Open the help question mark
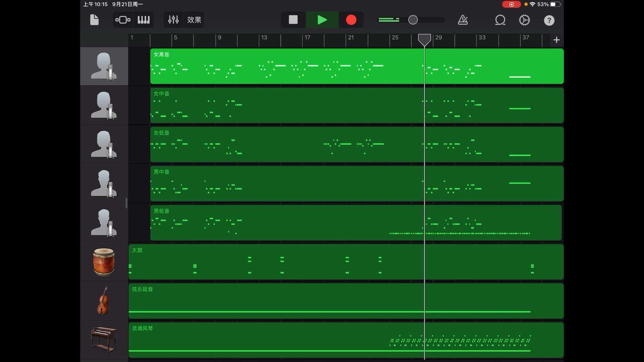The height and width of the screenshot is (362, 644). [x=549, y=20]
